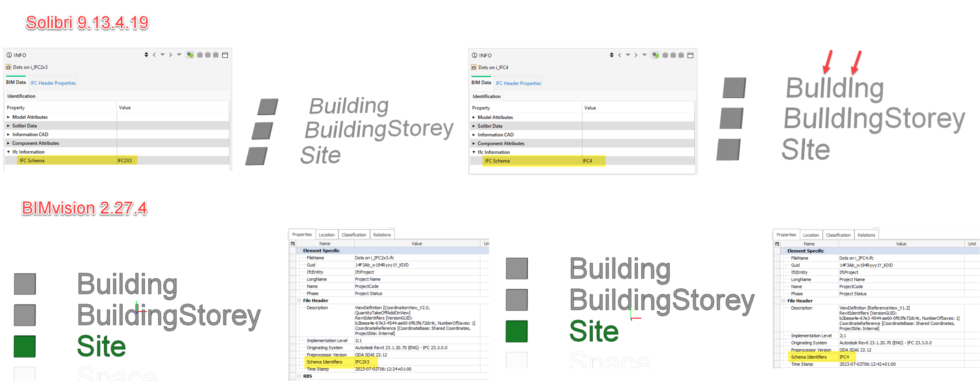Switch to Classification tab in BIMvision IFC4 panel
The image size is (980, 381).
(838, 235)
